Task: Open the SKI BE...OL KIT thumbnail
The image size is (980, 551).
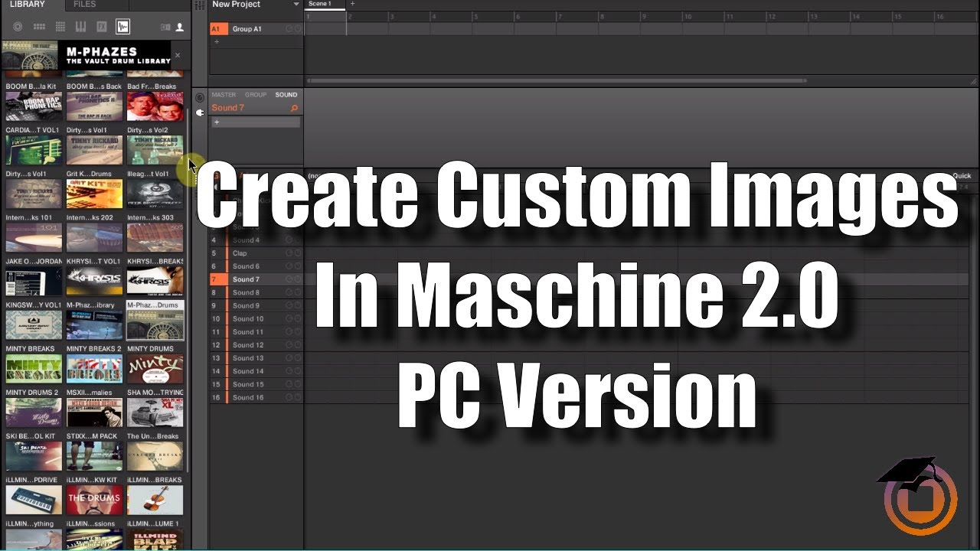Action: (33, 456)
